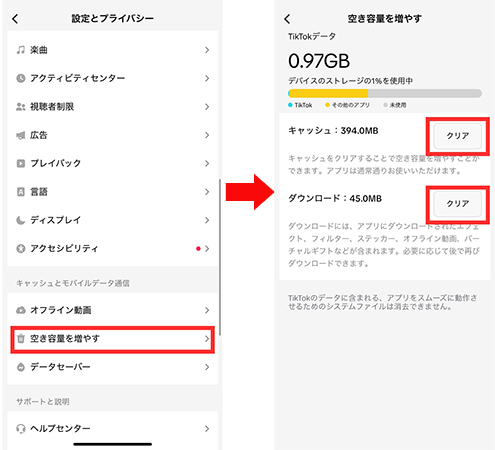The image size is (495, 450).
Task: Open the ディスプレイ settings label
Action: 56,220
